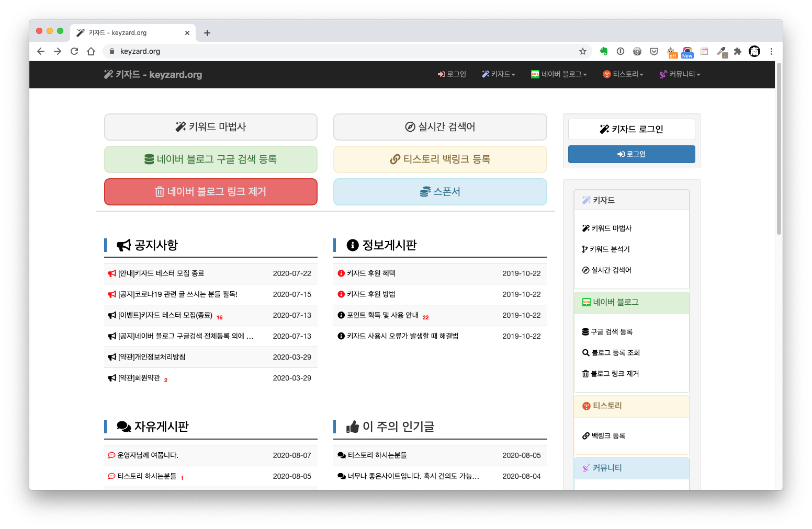Open sidebar 실시간 검색어 link
Image resolution: width=812 pixels, height=529 pixels.
tap(607, 270)
